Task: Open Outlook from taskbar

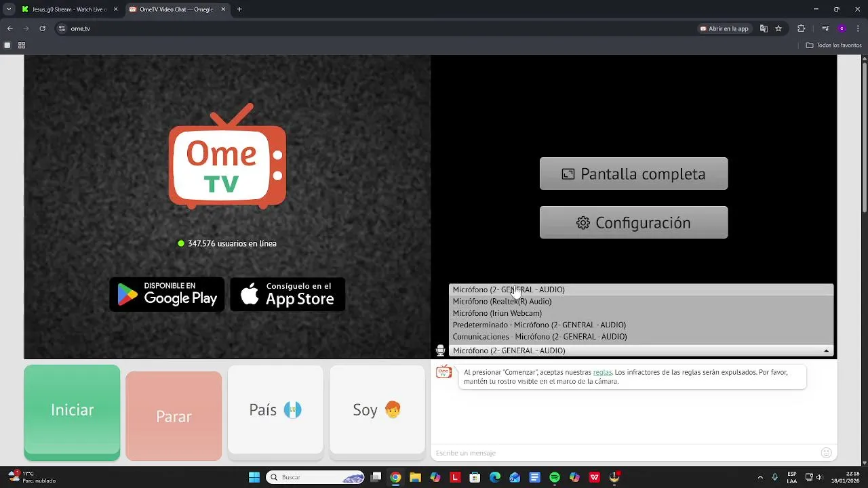Action: click(515, 477)
